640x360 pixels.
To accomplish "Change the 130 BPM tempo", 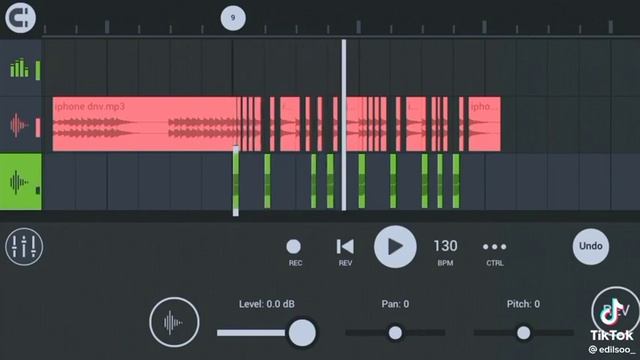I will 445,252.
